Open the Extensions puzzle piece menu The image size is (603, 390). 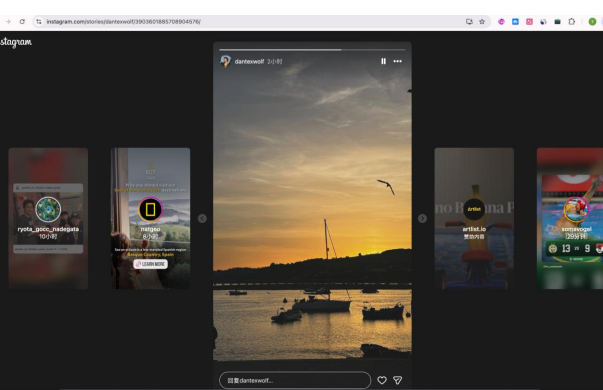(x=571, y=22)
